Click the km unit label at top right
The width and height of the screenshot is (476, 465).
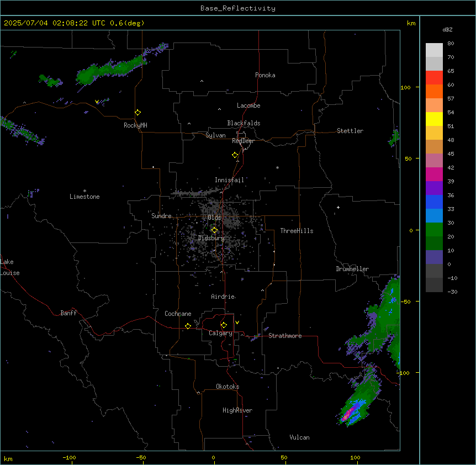411,23
